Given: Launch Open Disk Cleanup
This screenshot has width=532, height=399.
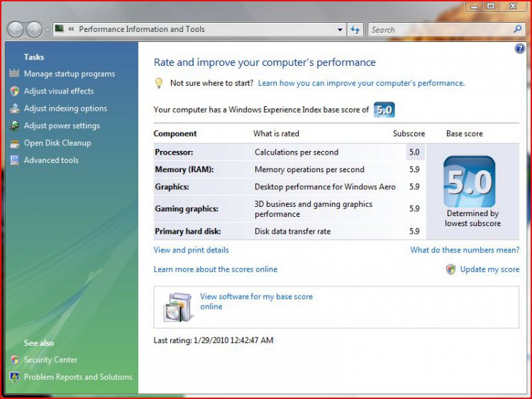Looking at the screenshot, I should point(57,142).
